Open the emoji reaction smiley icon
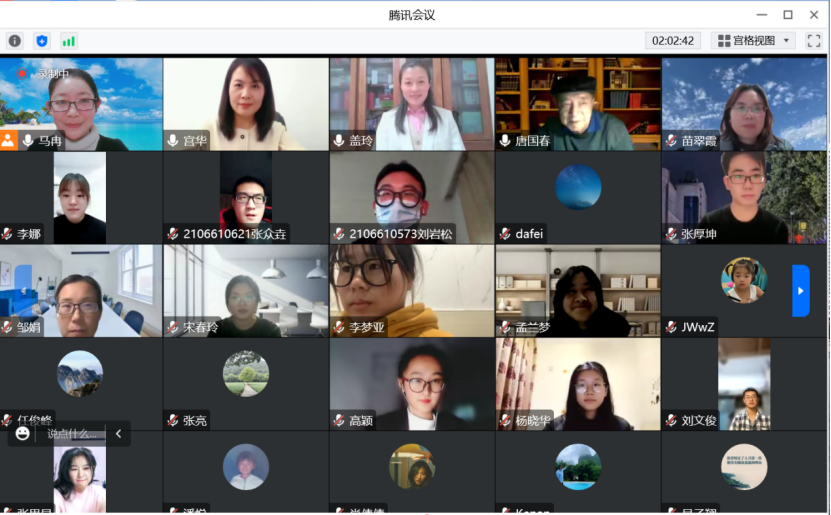The image size is (831, 515). coord(22,434)
